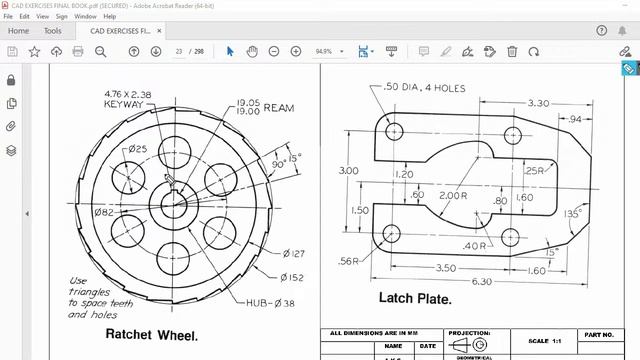640x360 pixels.
Task: Click the delete trash icon
Action: pyautogui.click(x=512, y=51)
